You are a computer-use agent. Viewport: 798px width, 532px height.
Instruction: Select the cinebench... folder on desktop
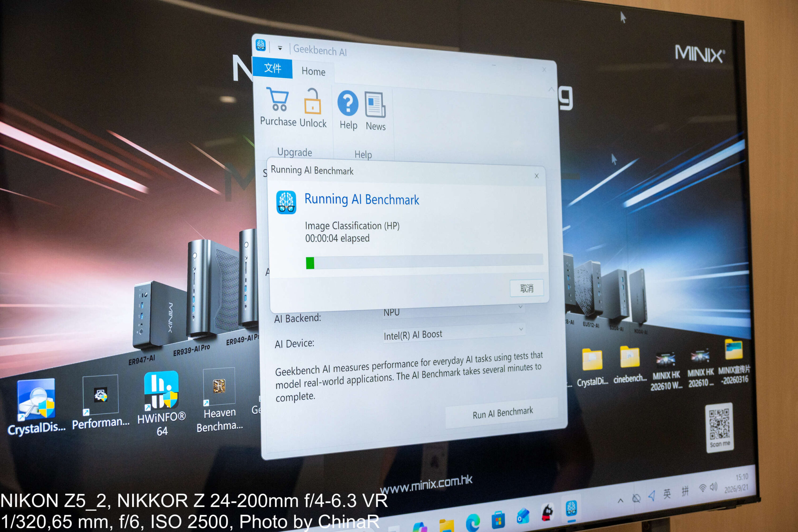tap(630, 365)
